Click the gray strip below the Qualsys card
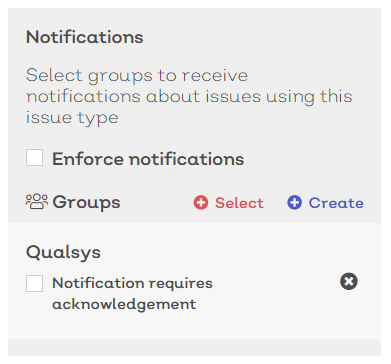391x364 pixels. pyautogui.click(x=194, y=348)
